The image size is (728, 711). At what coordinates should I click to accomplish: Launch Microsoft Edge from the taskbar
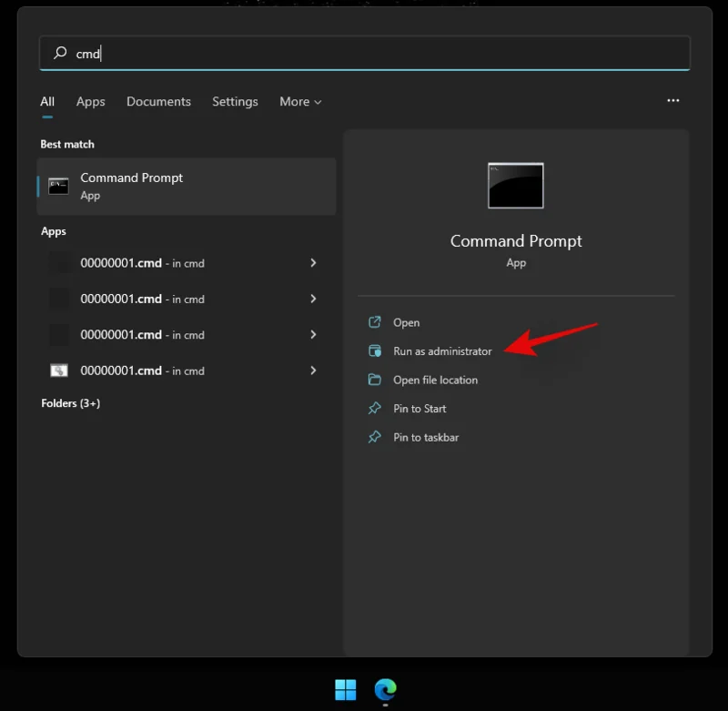click(x=385, y=691)
